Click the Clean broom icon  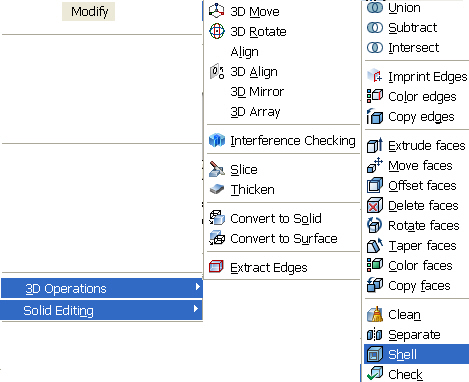[x=375, y=314]
